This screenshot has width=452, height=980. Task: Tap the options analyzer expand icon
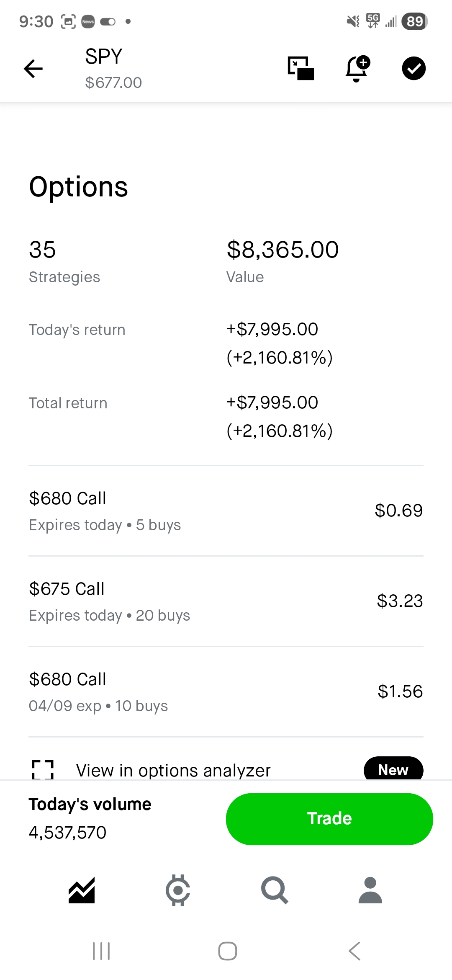click(x=43, y=770)
